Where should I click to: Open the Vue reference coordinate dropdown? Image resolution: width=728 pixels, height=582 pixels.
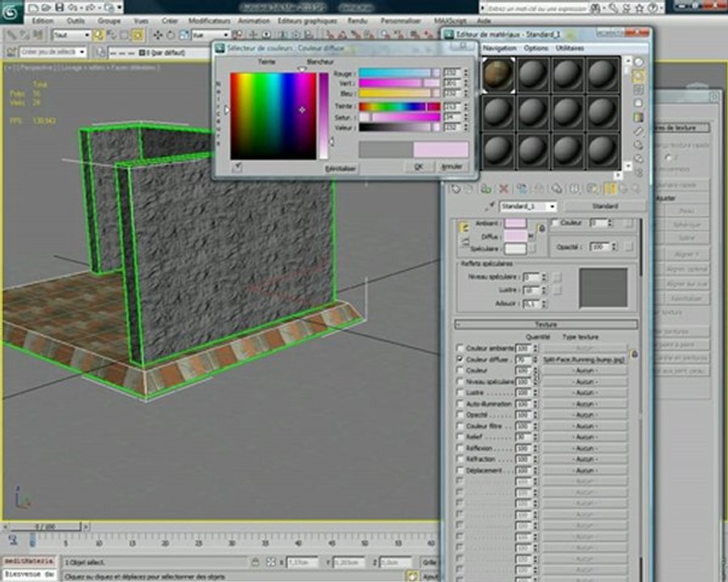tap(226, 36)
